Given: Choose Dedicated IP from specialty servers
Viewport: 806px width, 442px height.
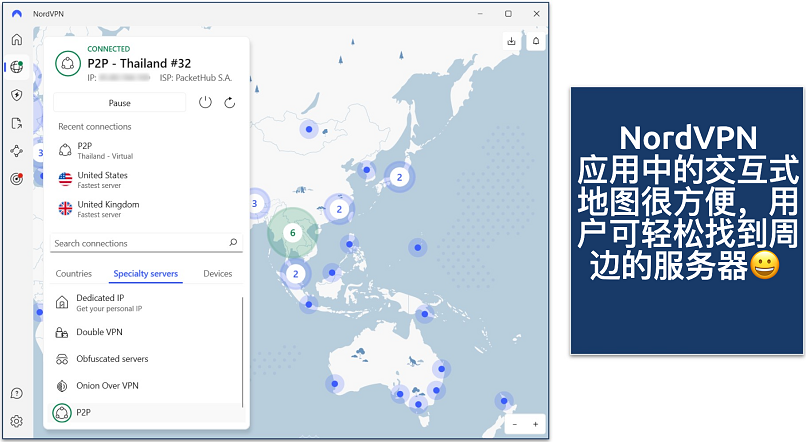Looking at the screenshot, I should 145,303.
